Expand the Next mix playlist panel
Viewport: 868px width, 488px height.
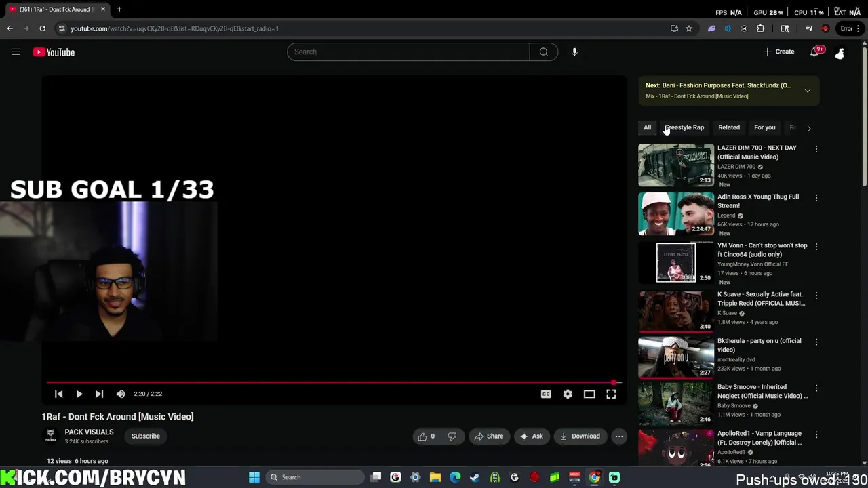tap(808, 91)
